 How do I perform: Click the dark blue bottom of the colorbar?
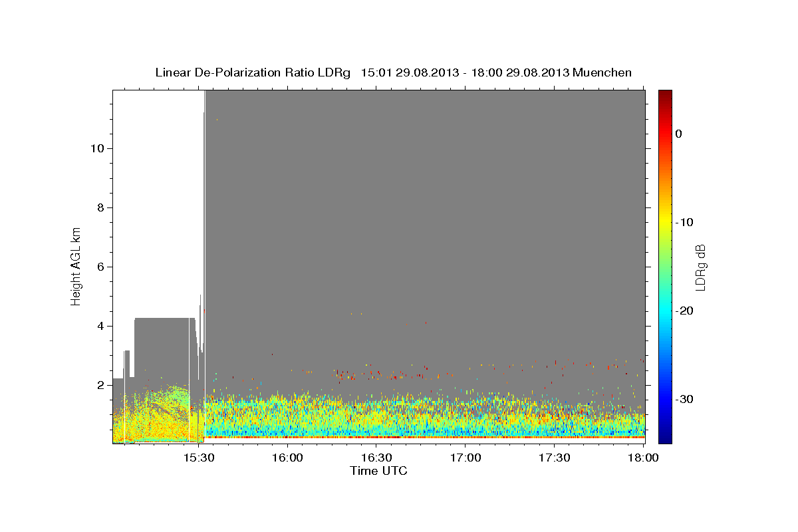[x=665, y=438]
